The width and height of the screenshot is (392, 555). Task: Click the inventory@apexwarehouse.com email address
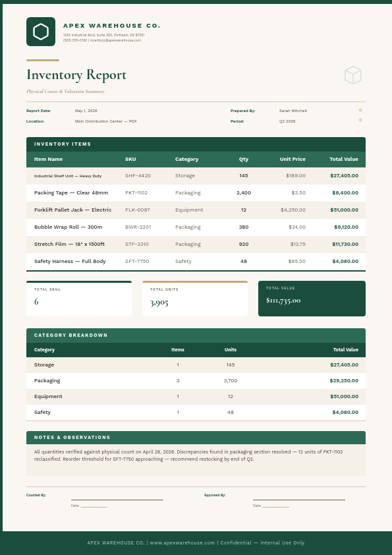tap(115, 40)
